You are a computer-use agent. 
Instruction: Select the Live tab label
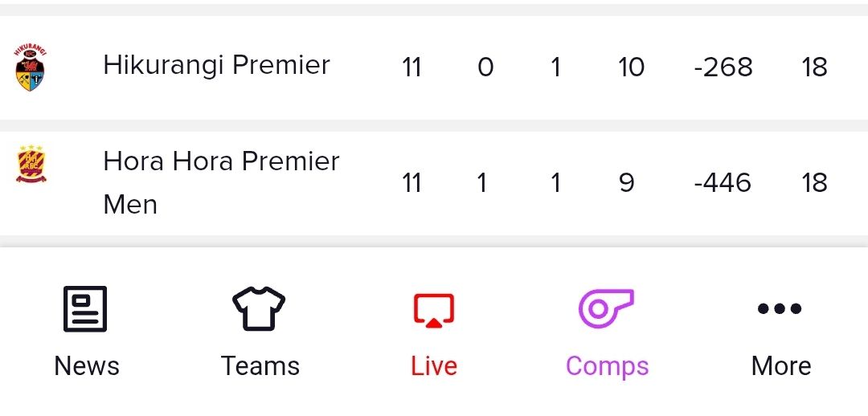point(434,366)
